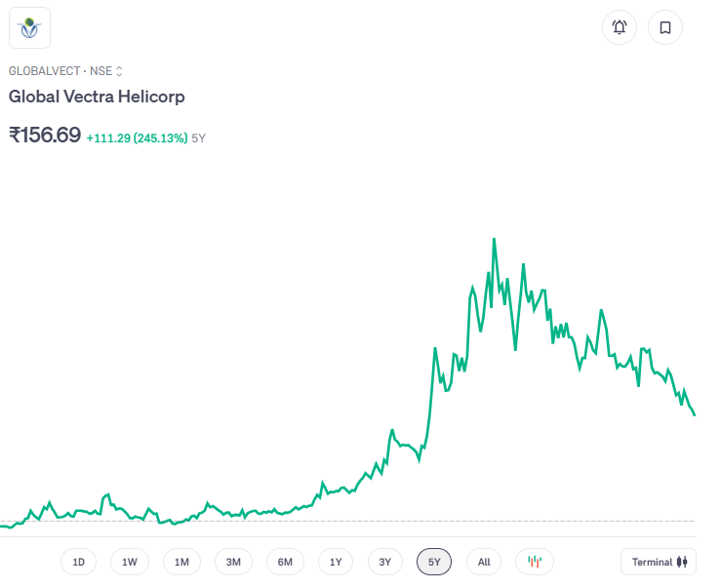Show All-time price history
Screen dimensions: 721x588
click(x=484, y=562)
